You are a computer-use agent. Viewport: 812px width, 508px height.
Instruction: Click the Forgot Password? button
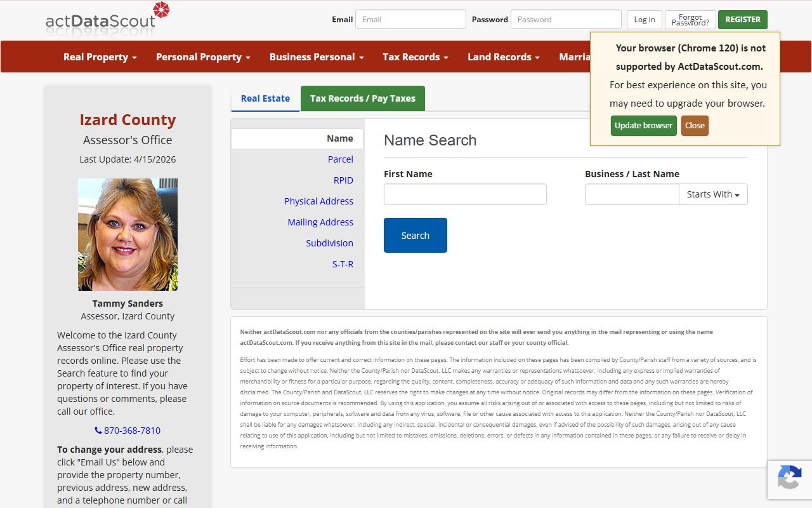point(690,20)
